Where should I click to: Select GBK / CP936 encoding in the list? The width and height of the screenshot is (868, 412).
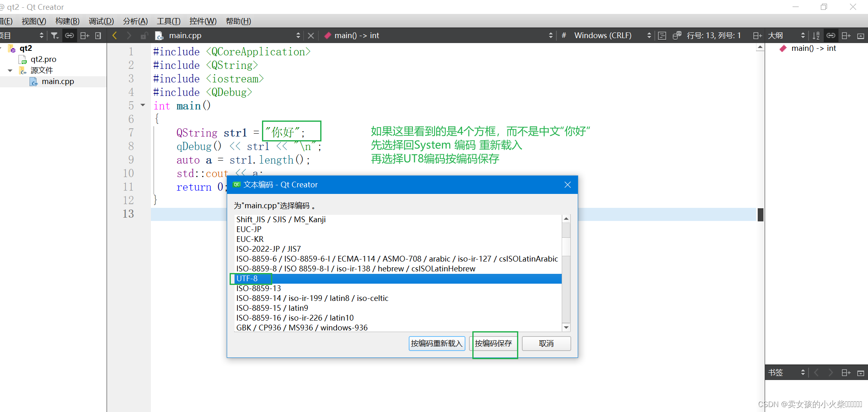tap(302, 327)
